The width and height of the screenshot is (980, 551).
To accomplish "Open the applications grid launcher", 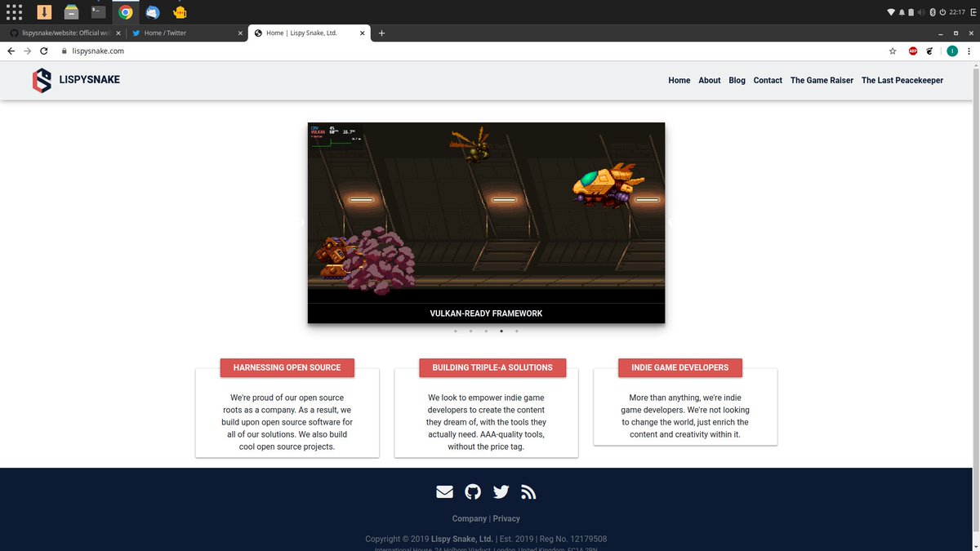I will point(14,11).
